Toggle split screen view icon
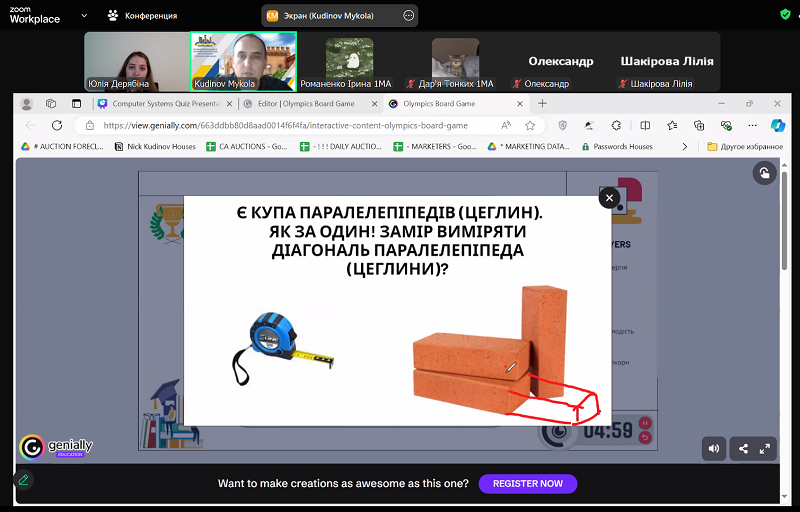800x512 pixels. click(x=645, y=125)
